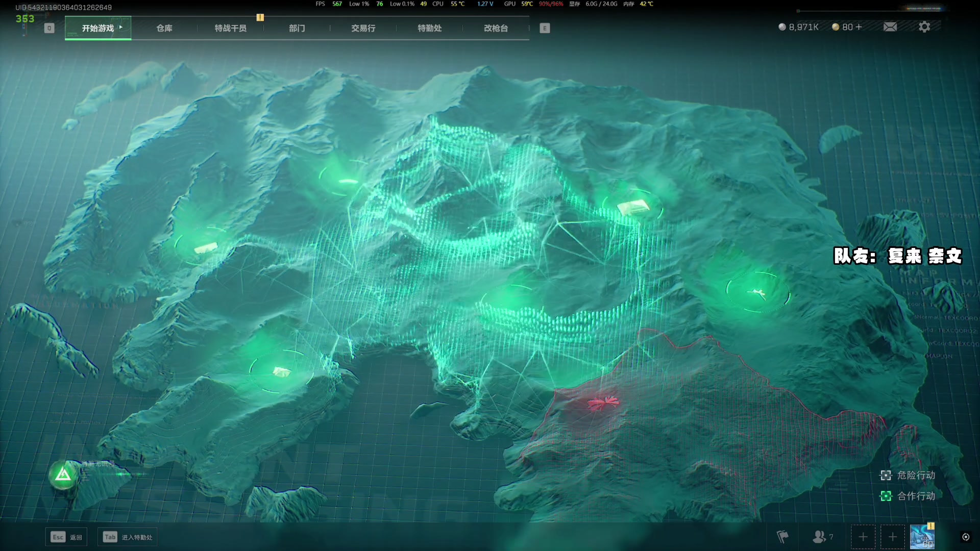Open the 特勤处 tab

(430, 28)
